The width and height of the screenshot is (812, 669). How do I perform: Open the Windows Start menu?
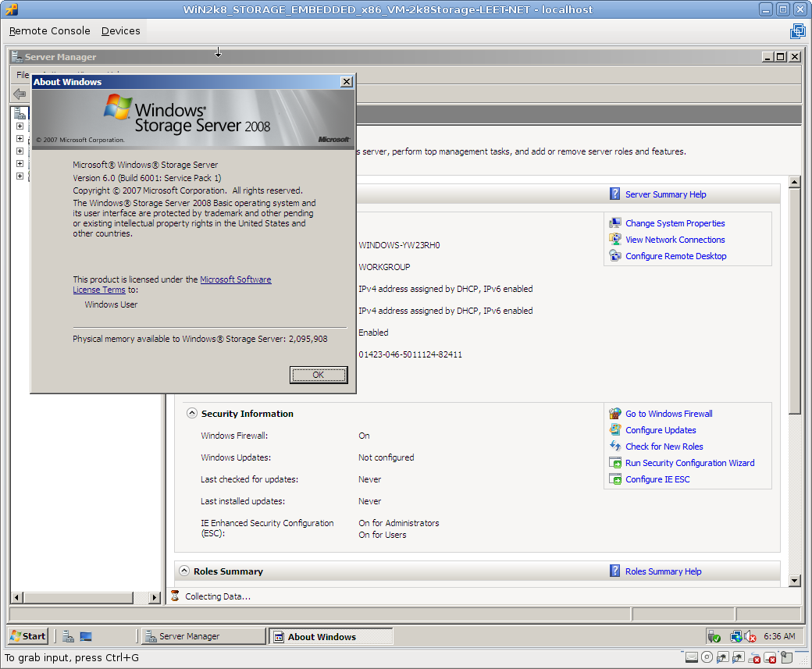pos(27,636)
